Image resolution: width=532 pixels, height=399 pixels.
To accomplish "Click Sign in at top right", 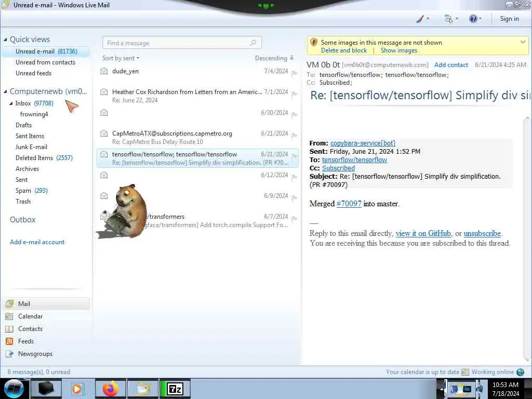I will 509,19.
